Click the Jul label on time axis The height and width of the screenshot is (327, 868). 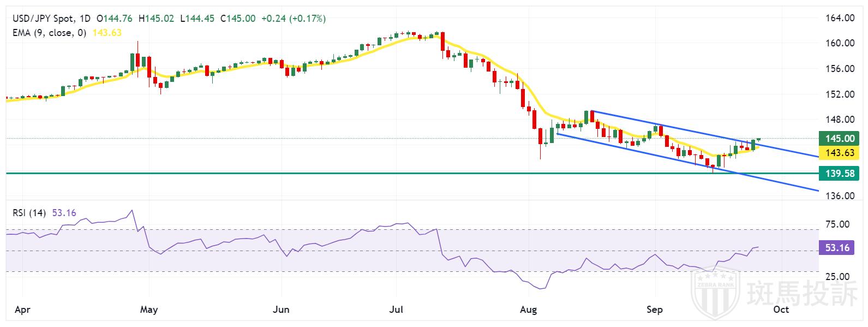coord(396,310)
